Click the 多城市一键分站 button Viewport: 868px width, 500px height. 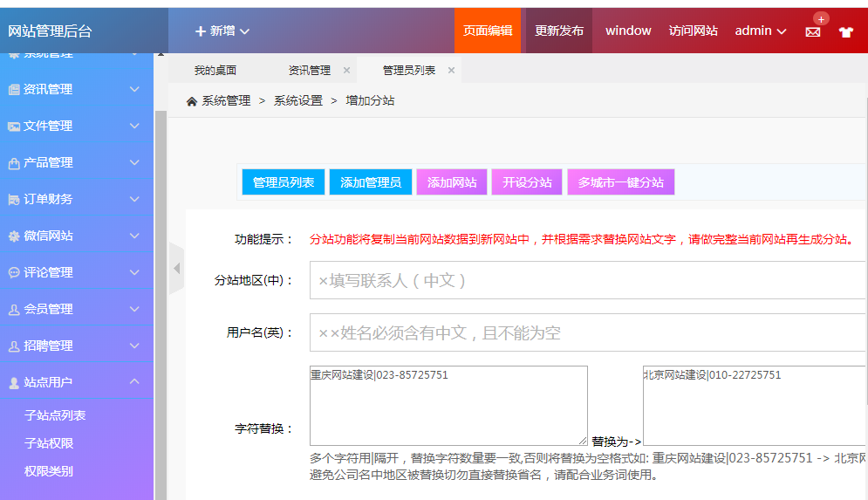point(620,182)
